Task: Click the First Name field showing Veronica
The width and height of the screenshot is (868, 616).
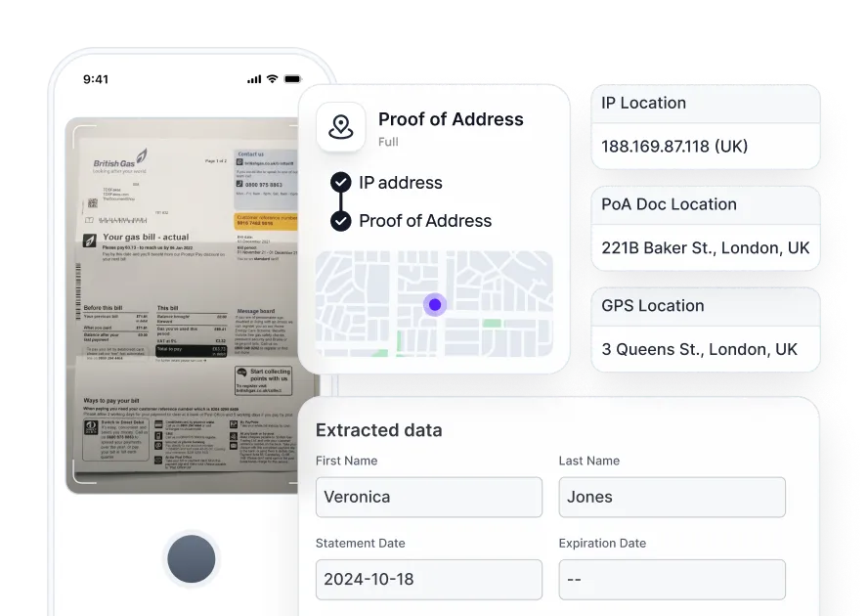Action: click(x=428, y=497)
